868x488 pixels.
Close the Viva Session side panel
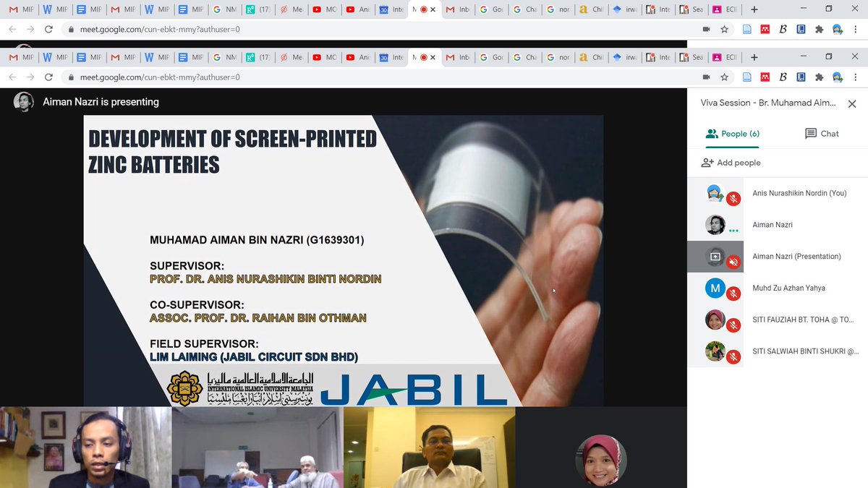[x=852, y=103]
